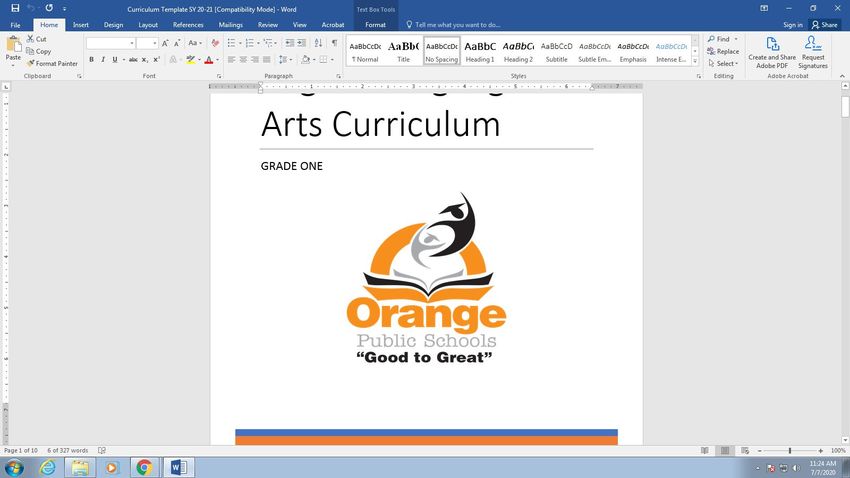850x478 pixels.
Task: Open the Change Case (Aa) dropdown
Action: point(195,43)
